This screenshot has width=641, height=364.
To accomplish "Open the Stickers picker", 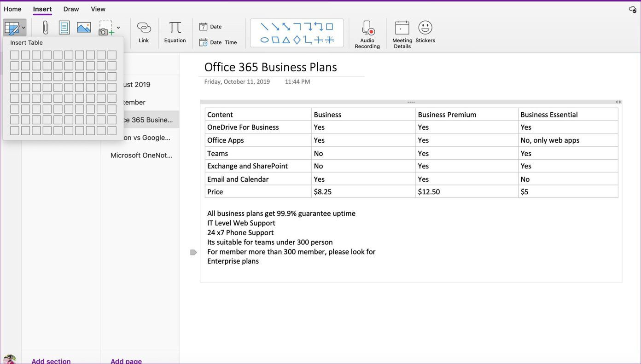I will 425,32.
